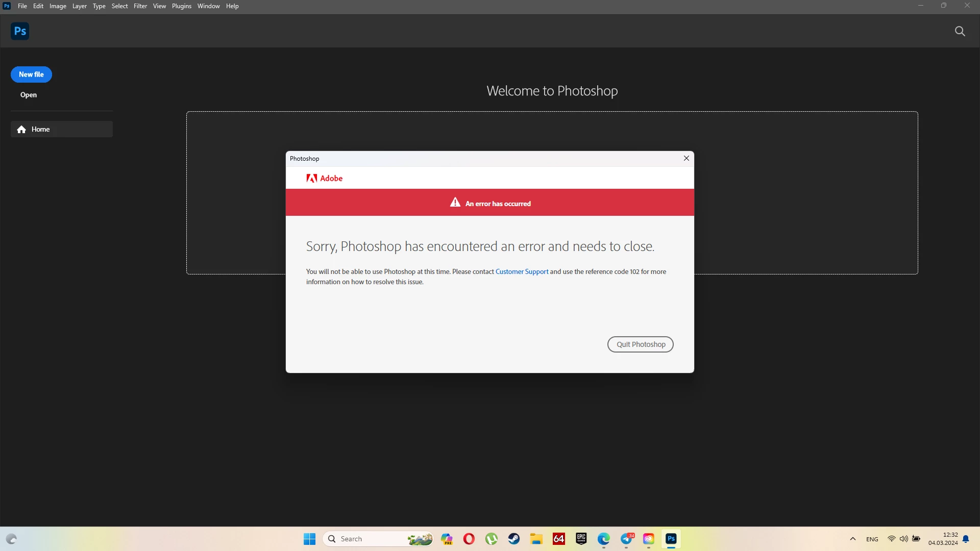The image size is (980, 551).
Task: Close the Photoshop error dialog
Action: (686, 158)
